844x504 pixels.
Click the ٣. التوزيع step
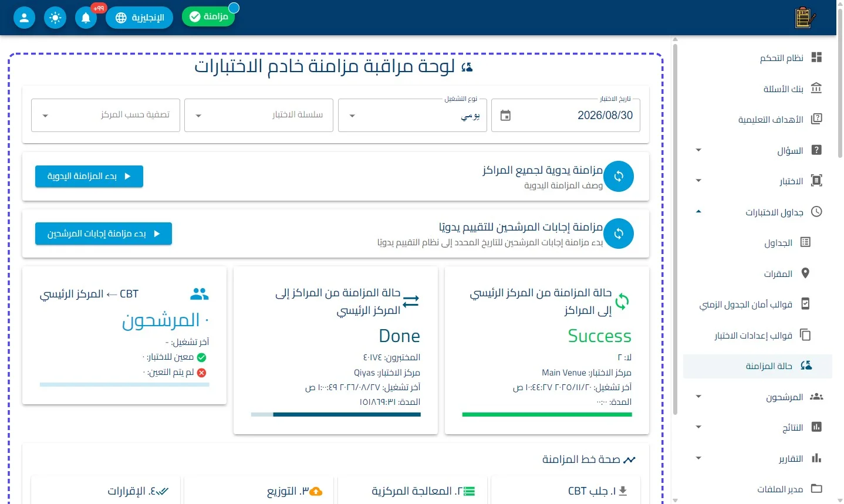[x=259, y=491]
